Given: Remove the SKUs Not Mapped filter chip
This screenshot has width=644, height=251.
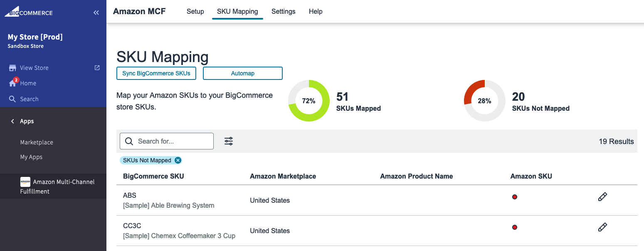Looking at the screenshot, I should [178, 160].
